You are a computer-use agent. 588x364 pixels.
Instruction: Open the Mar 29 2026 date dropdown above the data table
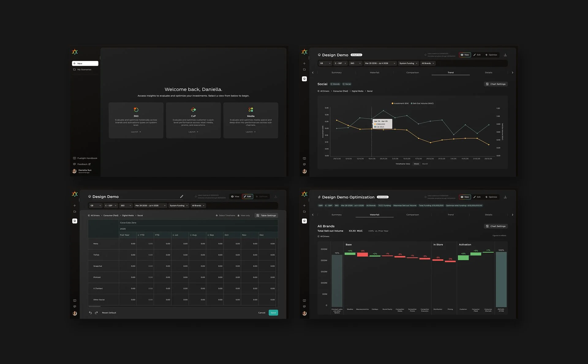(150, 205)
